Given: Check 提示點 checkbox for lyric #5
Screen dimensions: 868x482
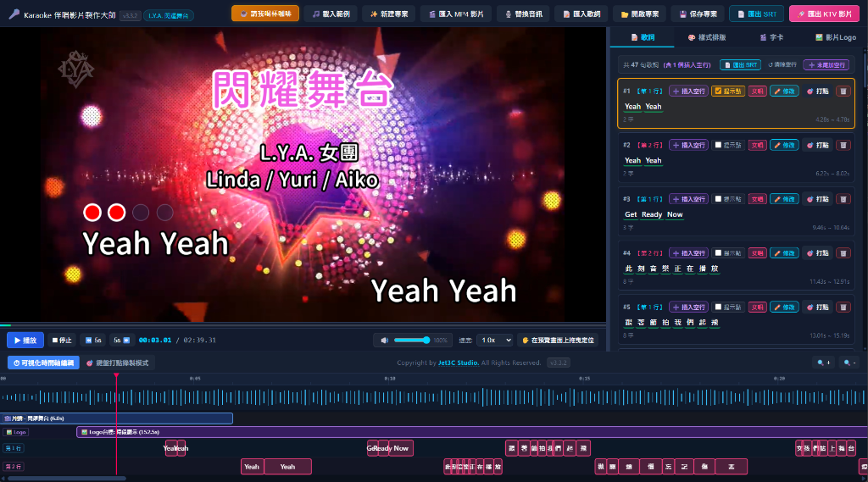Looking at the screenshot, I should tap(718, 307).
